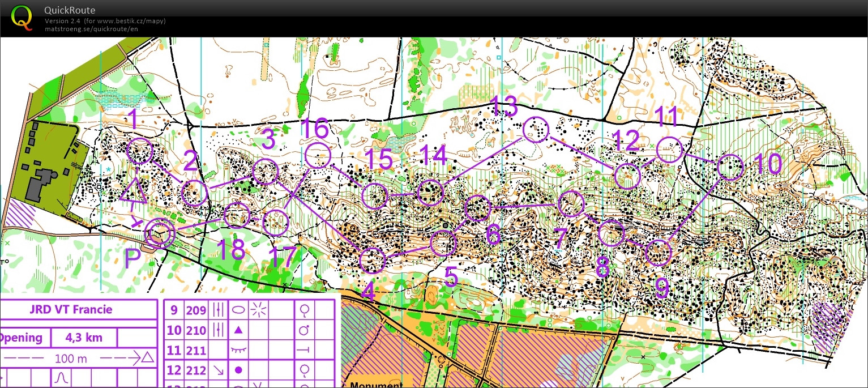Click control code 211 in the description table
This screenshot has width=868, height=388.
(x=196, y=351)
